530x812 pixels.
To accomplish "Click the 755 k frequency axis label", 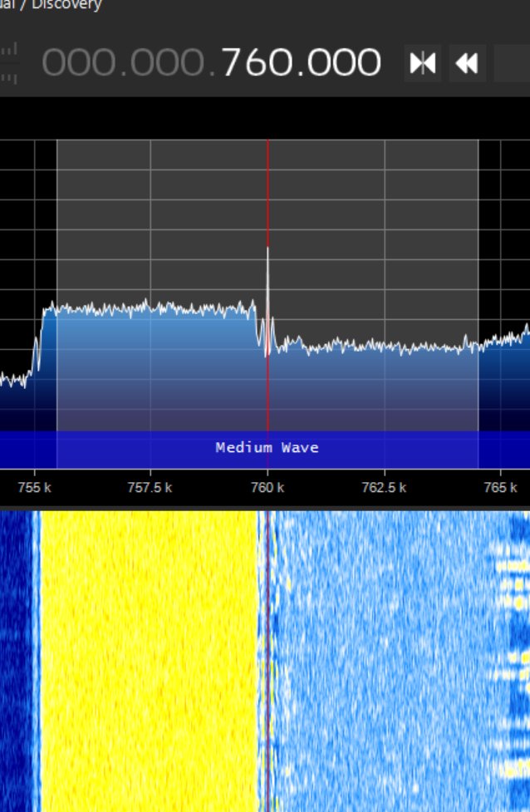I will (x=35, y=487).
